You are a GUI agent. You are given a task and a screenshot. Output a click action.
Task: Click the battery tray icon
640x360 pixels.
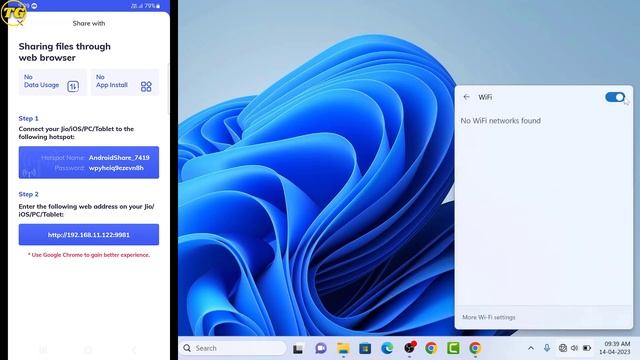pyautogui.click(x=587, y=348)
